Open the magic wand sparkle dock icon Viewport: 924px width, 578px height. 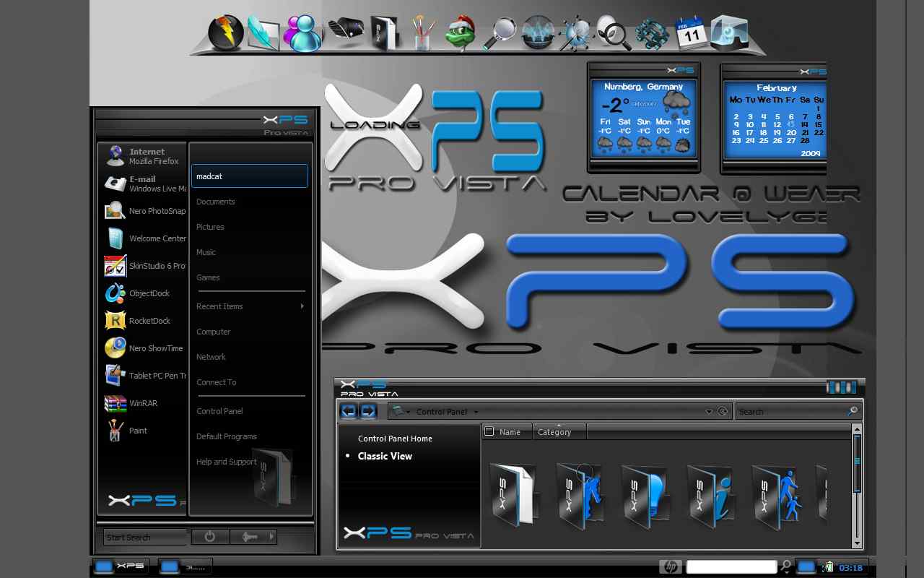click(576, 33)
